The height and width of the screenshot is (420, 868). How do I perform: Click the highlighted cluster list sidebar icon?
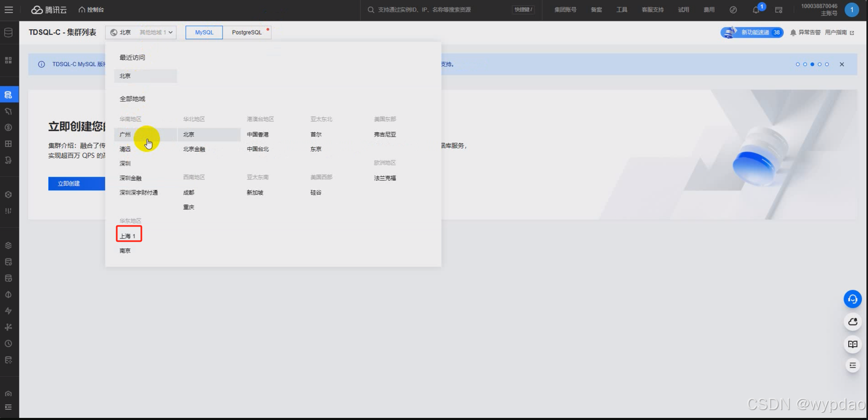(8, 95)
